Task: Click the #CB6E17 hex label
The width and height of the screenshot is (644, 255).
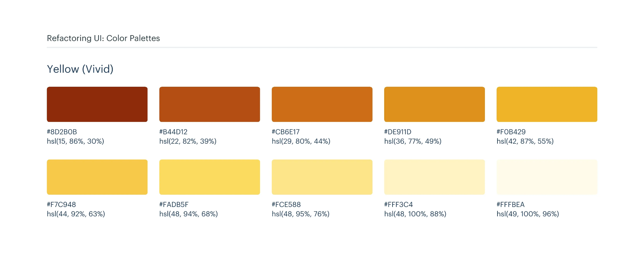Action: [286, 132]
